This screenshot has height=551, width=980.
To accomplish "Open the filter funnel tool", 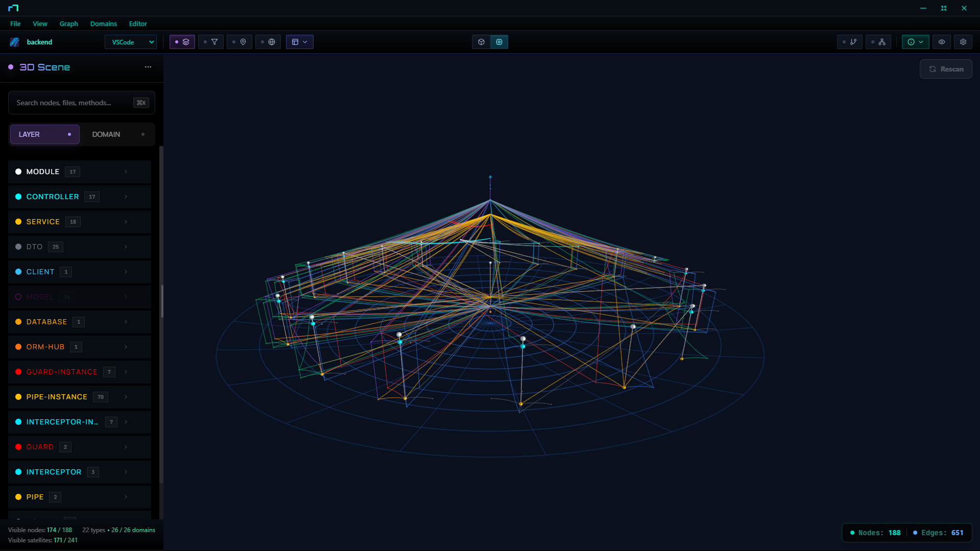I will coord(215,42).
